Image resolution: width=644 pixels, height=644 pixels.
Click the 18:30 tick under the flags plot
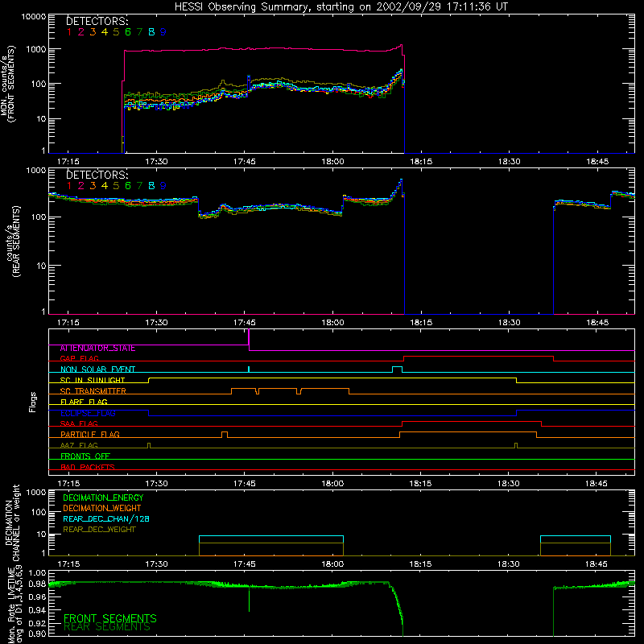pos(509,484)
